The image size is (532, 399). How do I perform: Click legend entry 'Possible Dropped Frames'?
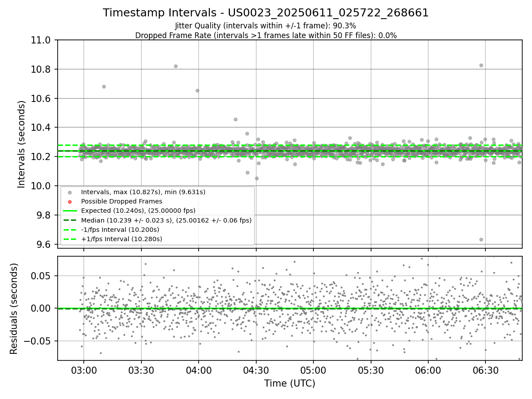122,201
